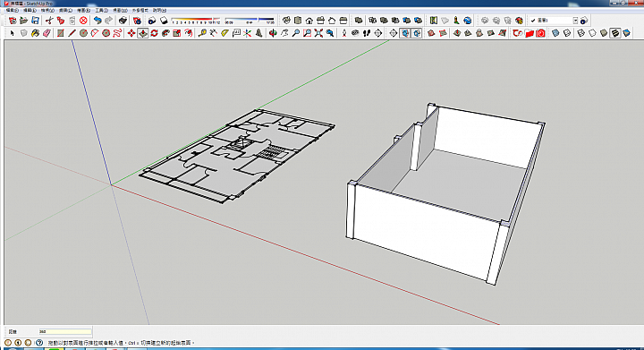
Task: Open the layer dropdown arrow
Action: [575, 21]
